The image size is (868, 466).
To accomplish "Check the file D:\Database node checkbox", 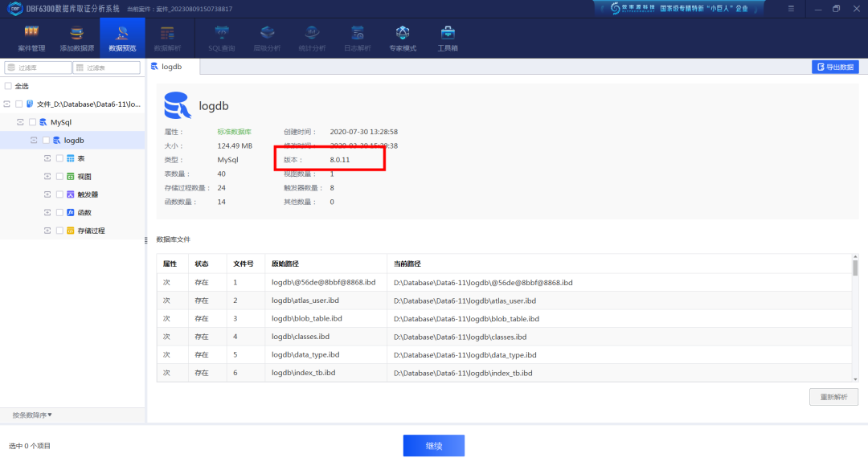I will pos(18,104).
